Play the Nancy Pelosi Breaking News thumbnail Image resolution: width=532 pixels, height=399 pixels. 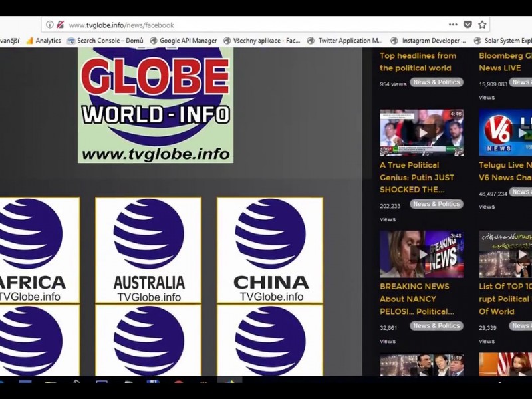422,254
